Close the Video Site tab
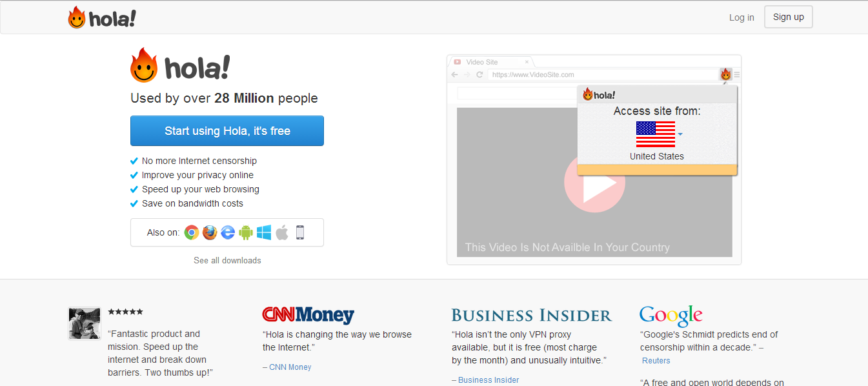This screenshot has height=386, width=868. [527, 62]
